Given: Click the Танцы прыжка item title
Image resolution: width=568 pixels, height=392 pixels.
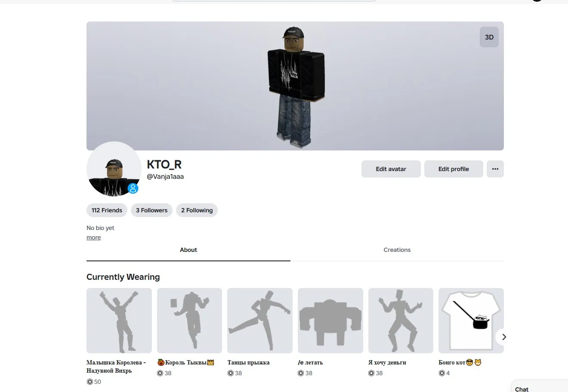Looking at the screenshot, I should click(249, 362).
